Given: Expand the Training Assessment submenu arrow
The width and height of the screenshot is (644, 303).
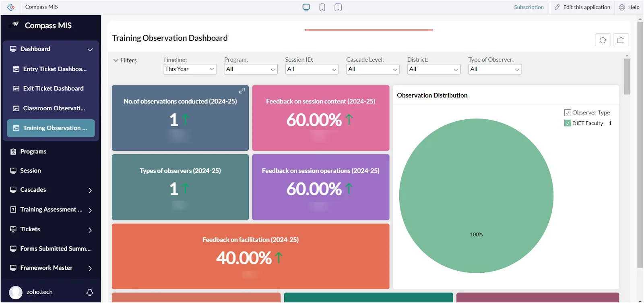Looking at the screenshot, I should (x=90, y=210).
